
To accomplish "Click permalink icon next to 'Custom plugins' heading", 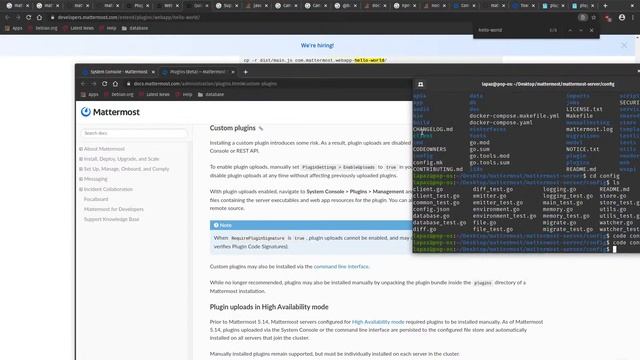I will click(x=261, y=129).
